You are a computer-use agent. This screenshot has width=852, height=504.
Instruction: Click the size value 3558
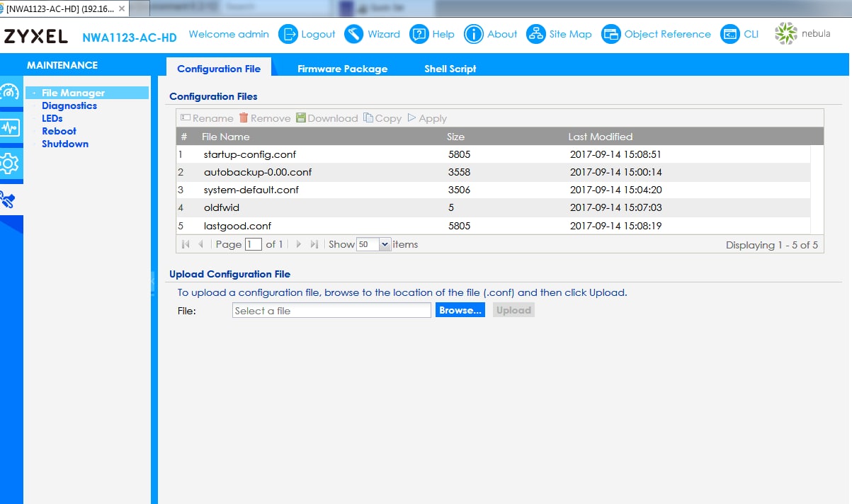tap(459, 172)
